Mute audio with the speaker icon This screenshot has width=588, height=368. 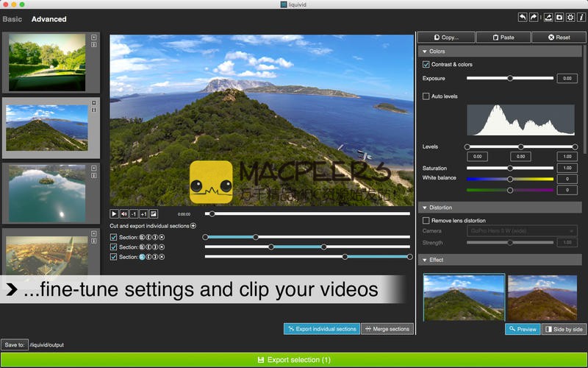pos(123,214)
